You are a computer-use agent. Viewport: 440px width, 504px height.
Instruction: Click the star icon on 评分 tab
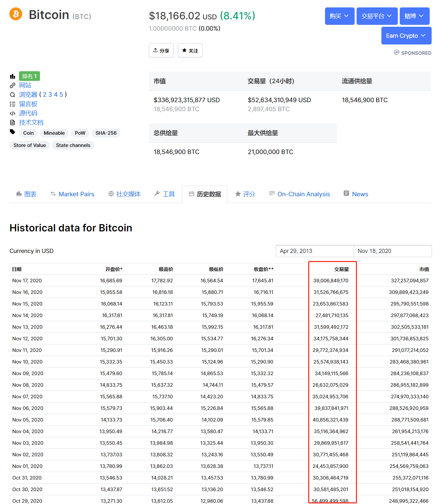(x=238, y=194)
